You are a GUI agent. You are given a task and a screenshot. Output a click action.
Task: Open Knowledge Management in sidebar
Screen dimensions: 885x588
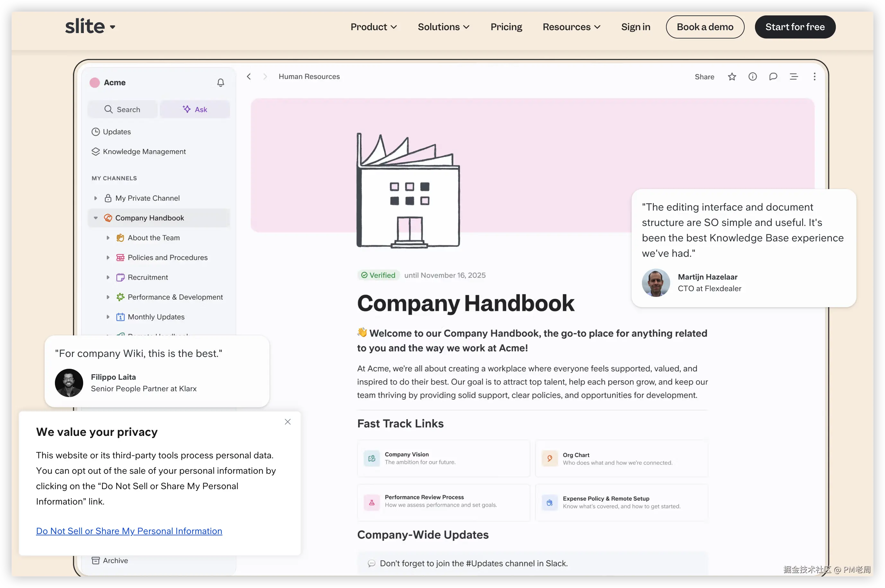coord(144,151)
